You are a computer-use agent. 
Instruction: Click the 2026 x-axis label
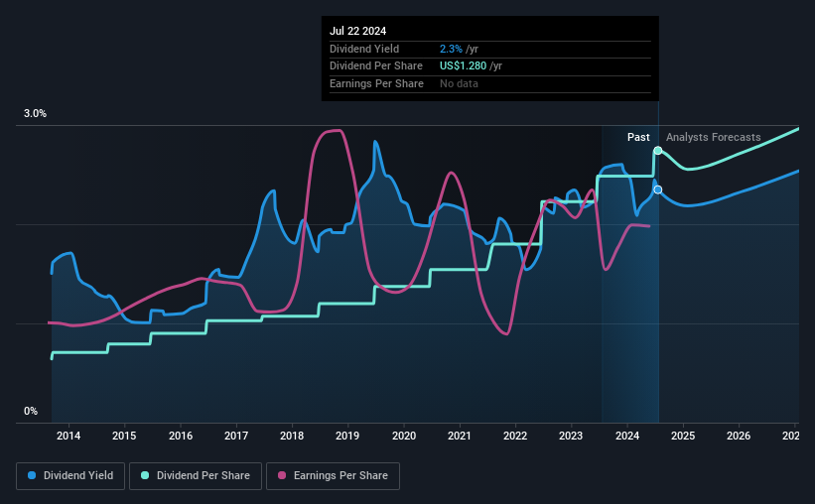coord(739,436)
